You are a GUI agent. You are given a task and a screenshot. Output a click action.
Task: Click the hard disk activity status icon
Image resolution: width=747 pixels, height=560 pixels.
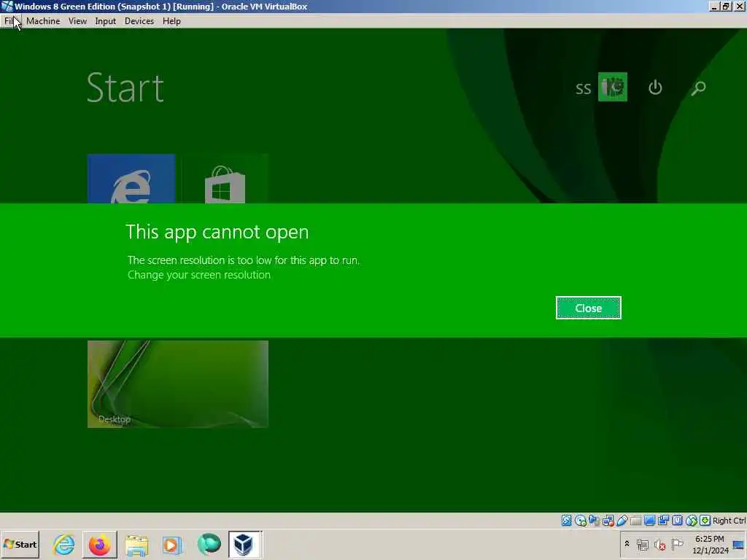(x=566, y=521)
